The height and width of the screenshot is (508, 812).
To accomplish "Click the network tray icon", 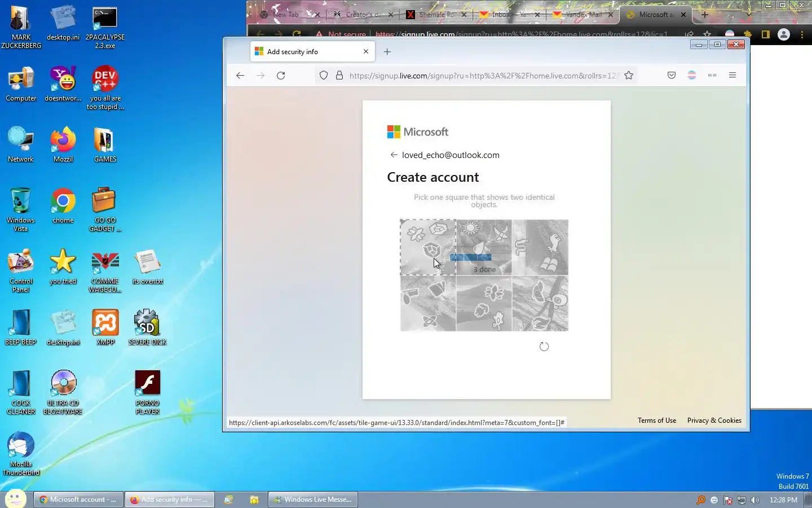I will click(742, 500).
